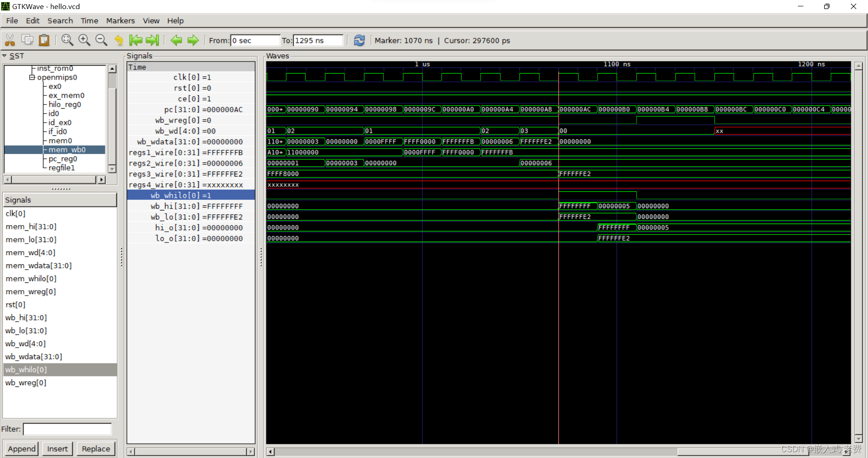
Task: Select ex_mem0 in the SST tree
Action: pyautogui.click(x=66, y=95)
